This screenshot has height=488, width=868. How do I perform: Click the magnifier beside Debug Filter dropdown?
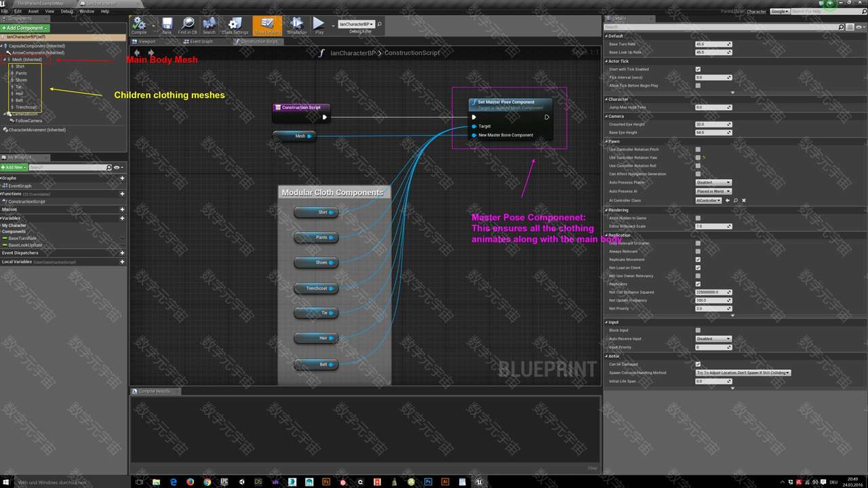[380, 24]
